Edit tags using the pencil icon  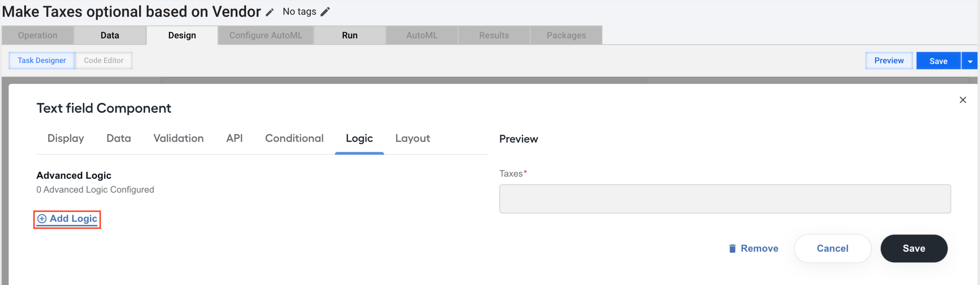(325, 12)
